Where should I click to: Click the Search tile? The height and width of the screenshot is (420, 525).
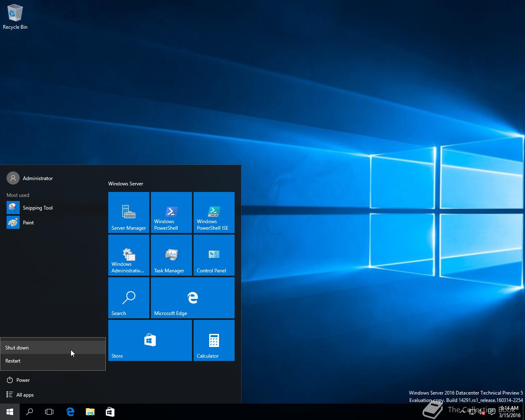point(129,298)
